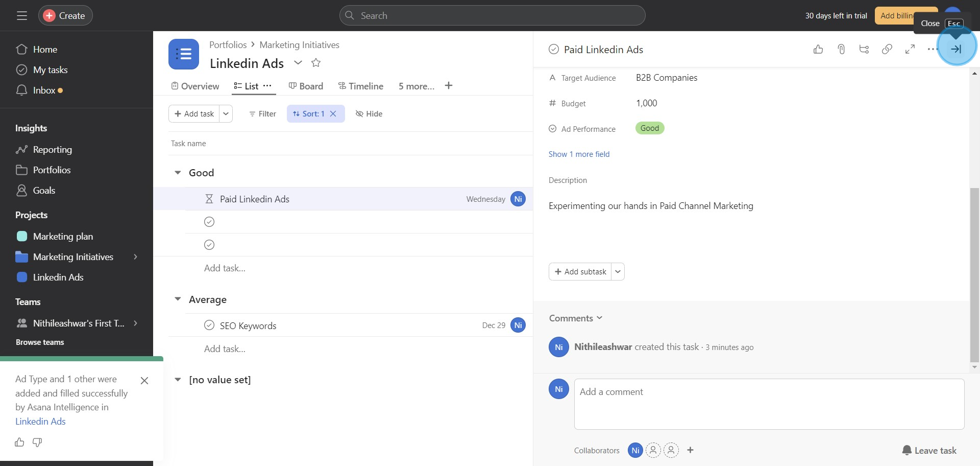Open Sort: 1 options
The height and width of the screenshot is (466, 980).
pos(309,114)
